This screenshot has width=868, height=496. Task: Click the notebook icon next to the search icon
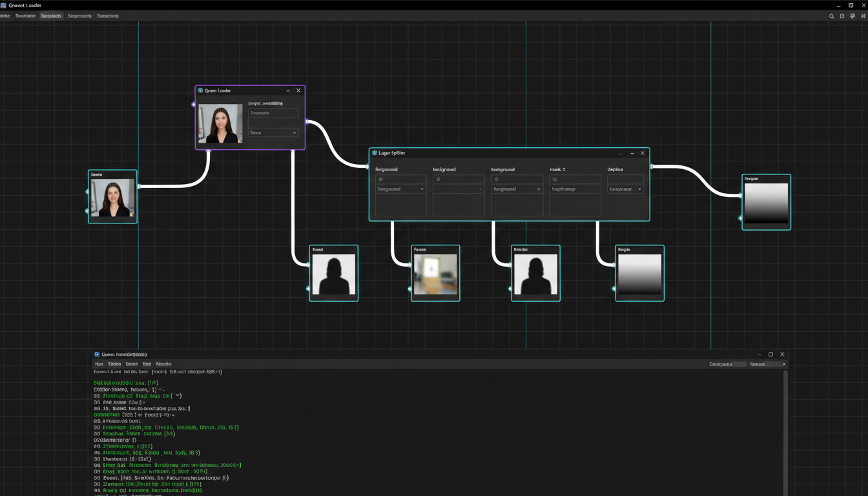click(842, 16)
